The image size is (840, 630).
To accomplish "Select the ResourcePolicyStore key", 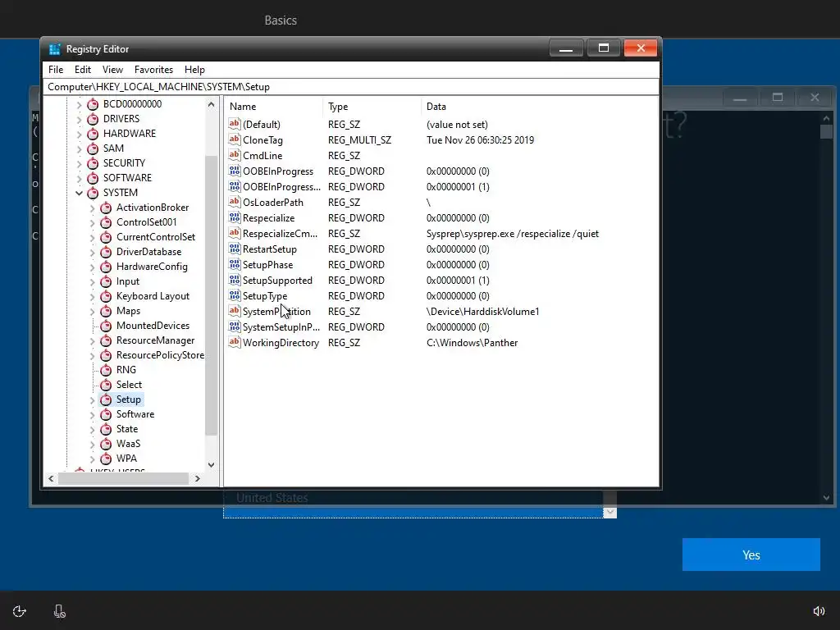I will point(160,355).
